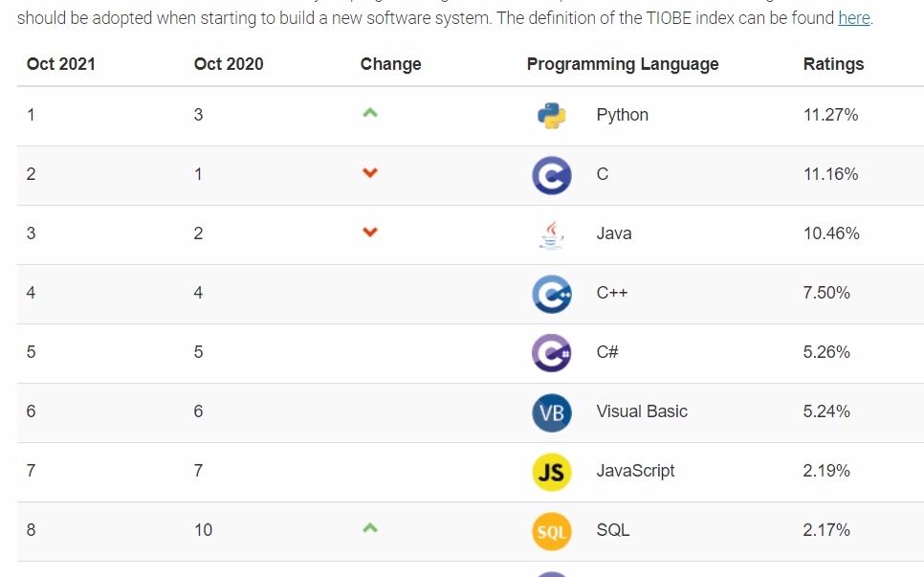This screenshot has width=924, height=577.
Task: Click the red down arrow in Java row
Action: point(370,233)
